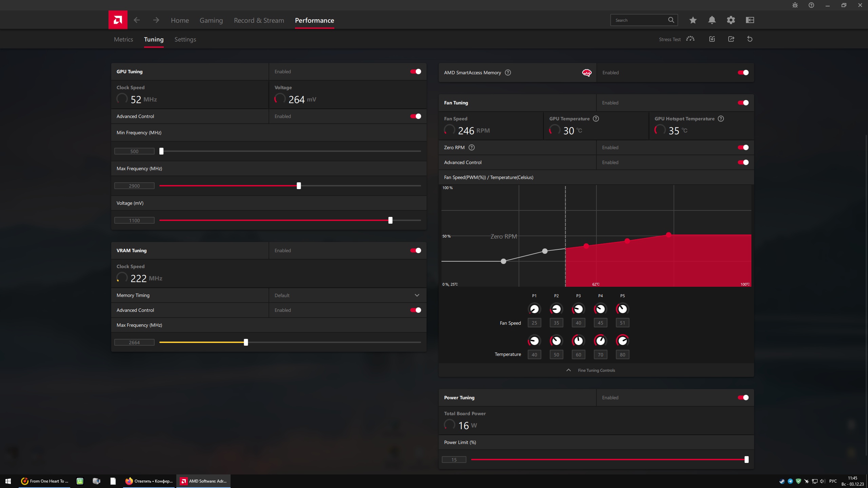Click the Max Frequency 2900 input field
The image size is (868, 488).
(x=134, y=186)
